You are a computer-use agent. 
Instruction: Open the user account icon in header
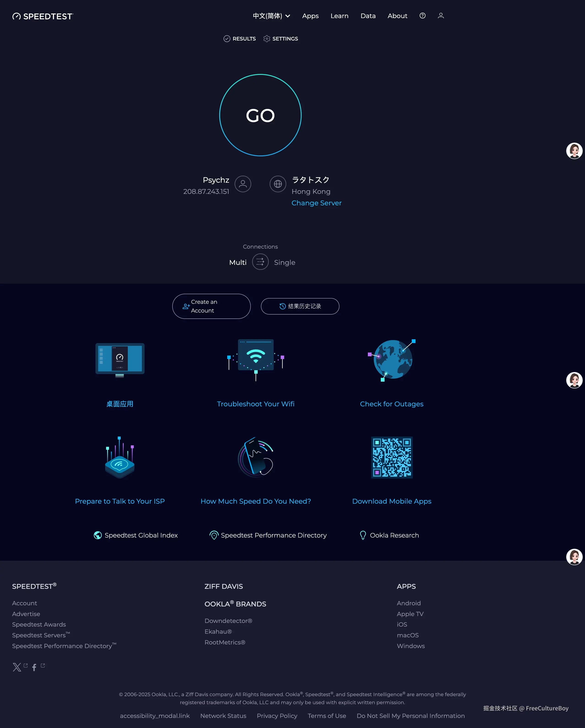coord(440,16)
